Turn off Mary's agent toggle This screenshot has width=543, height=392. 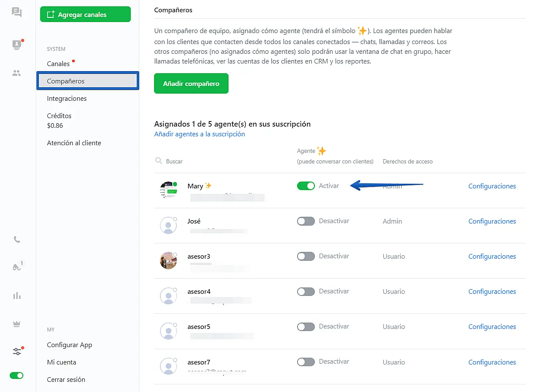(x=306, y=186)
